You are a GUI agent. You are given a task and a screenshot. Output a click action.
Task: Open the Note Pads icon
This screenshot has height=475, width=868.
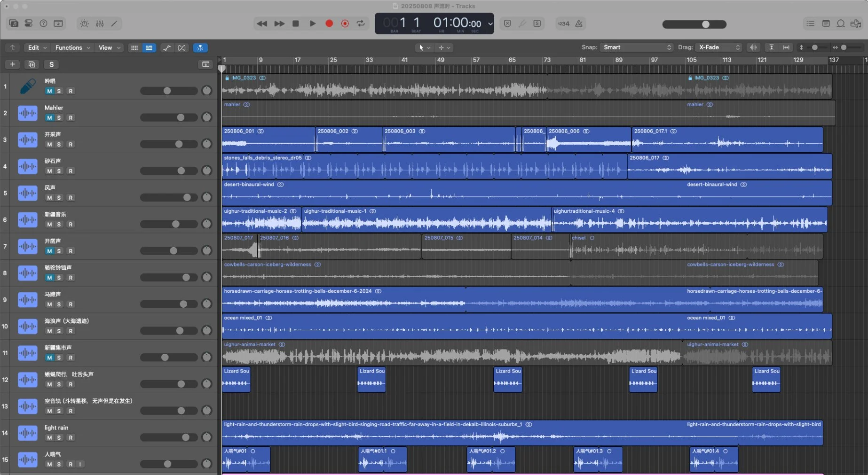(x=826, y=23)
